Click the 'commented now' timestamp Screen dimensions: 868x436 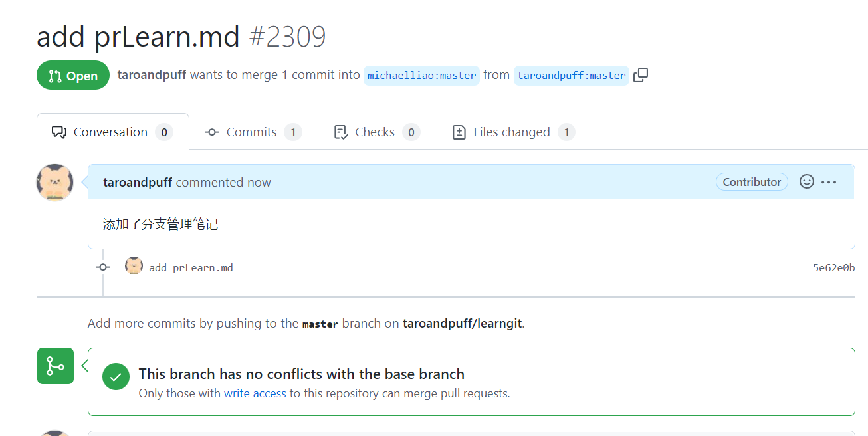coord(223,182)
